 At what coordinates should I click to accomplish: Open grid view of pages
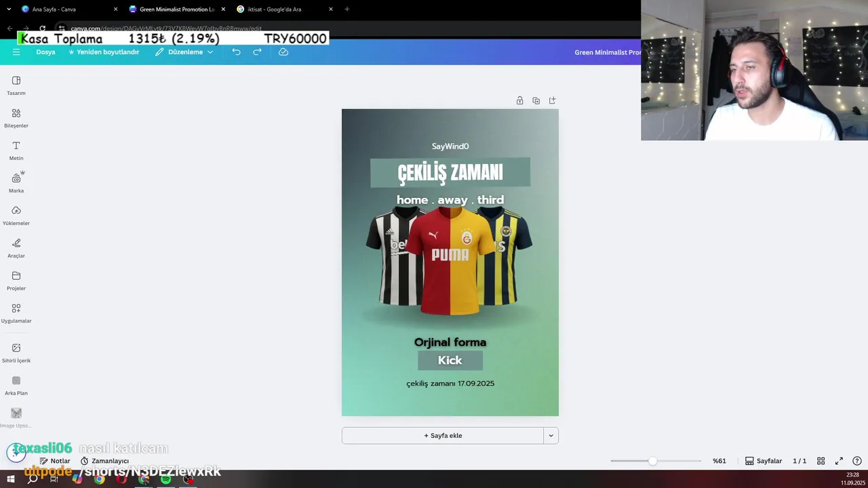(821, 461)
